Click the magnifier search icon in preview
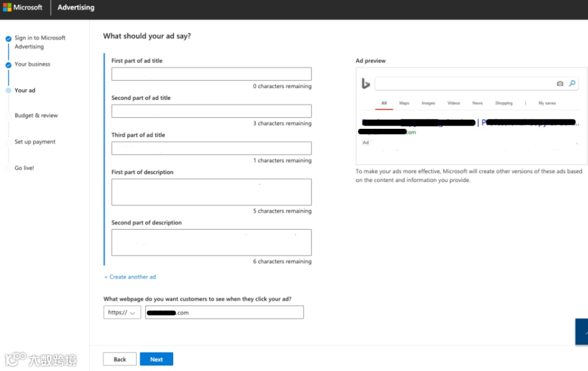The height and width of the screenshot is (371, 588). tap(572, 84)
